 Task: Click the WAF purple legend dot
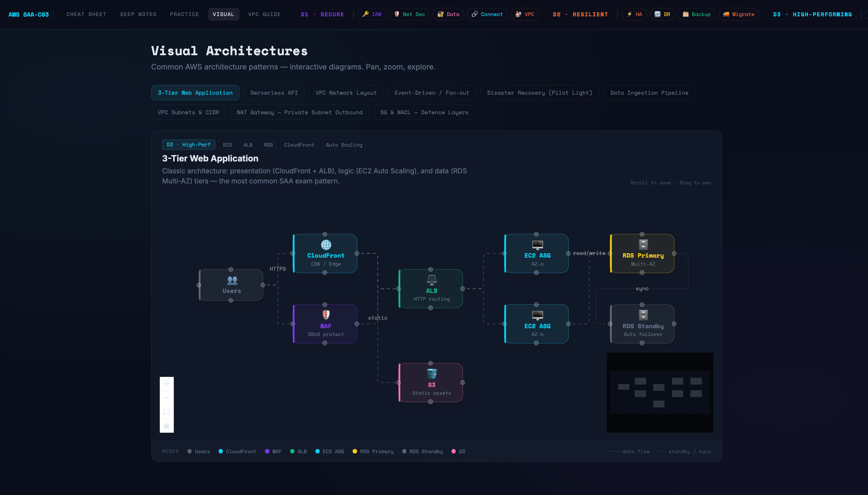click(267, 451)
